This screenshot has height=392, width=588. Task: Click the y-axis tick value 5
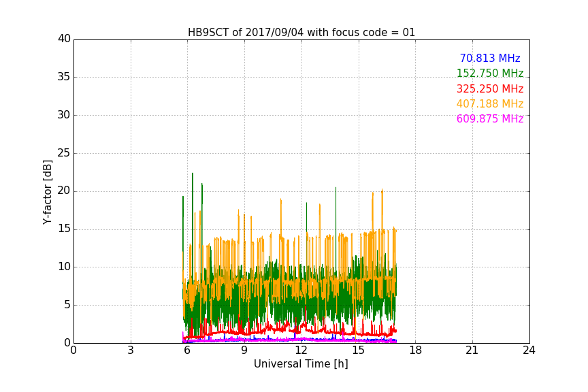tap(67, 305)
